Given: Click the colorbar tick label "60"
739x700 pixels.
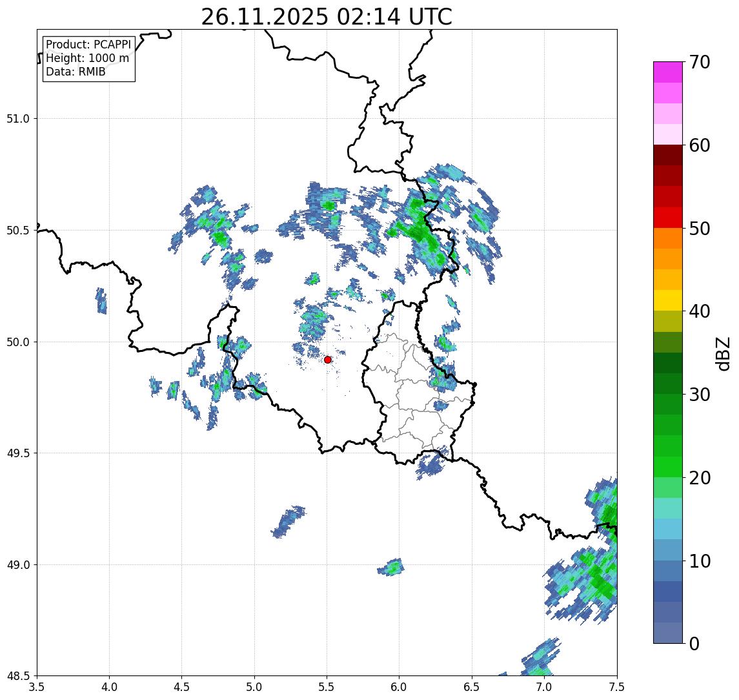Looking at the screenshot, I should (700, 146).
